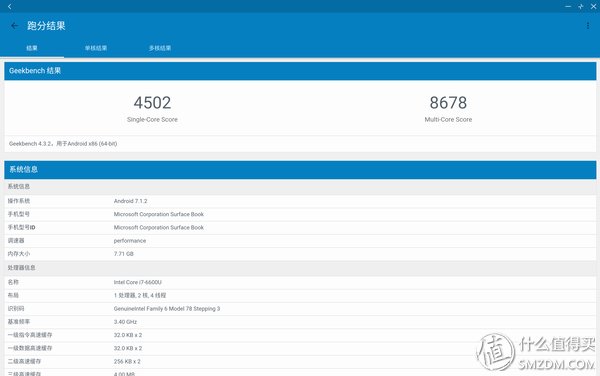The image size is (600, 376).
Task: Select the 7.71 GB memory size row
Action: (300, 254)
